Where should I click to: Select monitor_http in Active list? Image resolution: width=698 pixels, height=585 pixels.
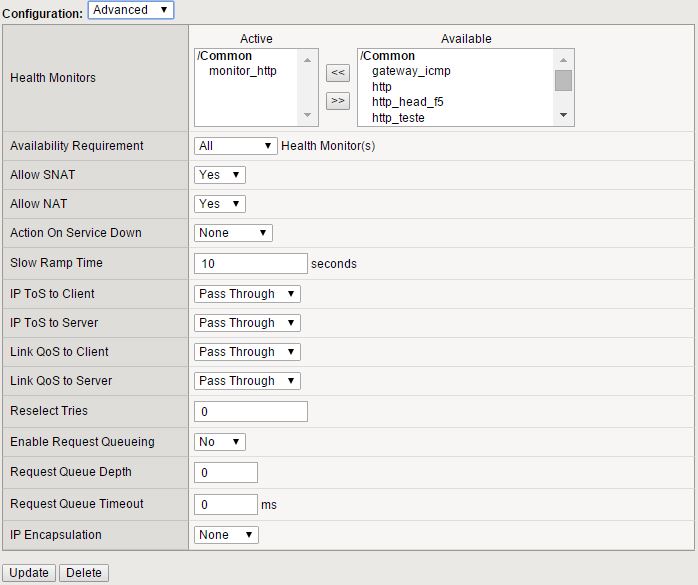coord(242,72)
